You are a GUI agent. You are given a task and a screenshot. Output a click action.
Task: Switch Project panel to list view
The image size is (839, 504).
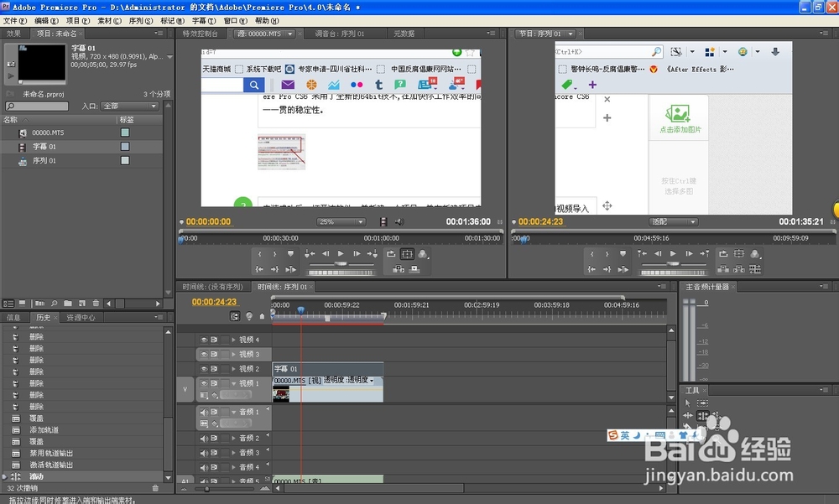(8, 304)
